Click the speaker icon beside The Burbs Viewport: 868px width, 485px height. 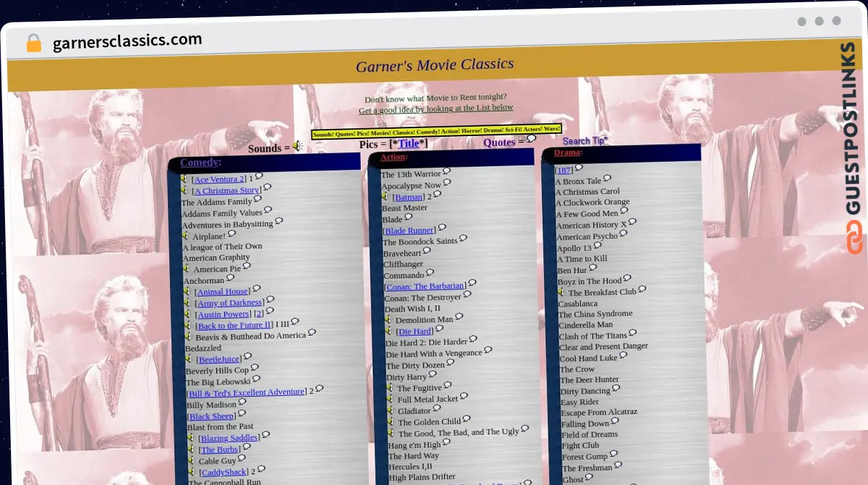point(191,449)
